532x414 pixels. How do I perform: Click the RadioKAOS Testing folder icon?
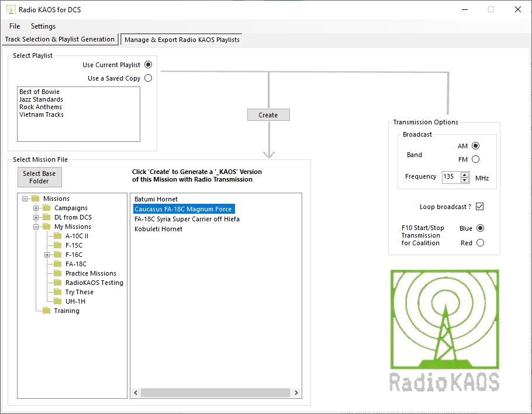point(57,283)
